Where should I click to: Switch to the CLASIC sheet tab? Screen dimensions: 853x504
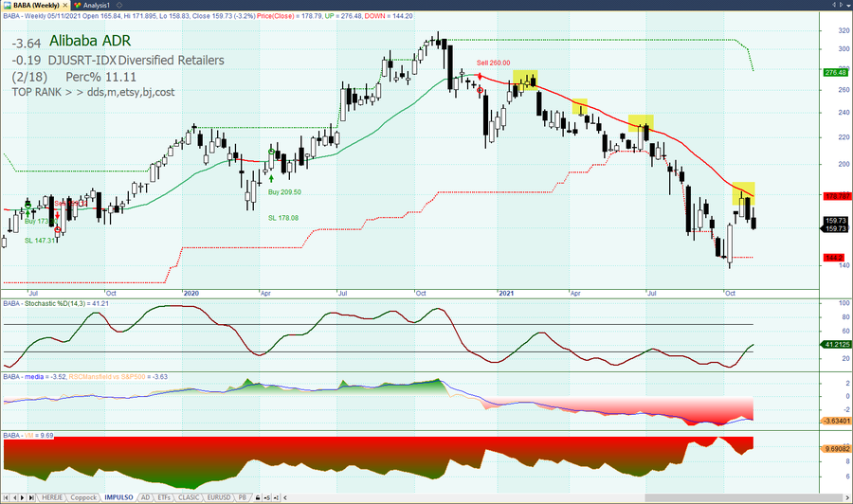point(189,497)
